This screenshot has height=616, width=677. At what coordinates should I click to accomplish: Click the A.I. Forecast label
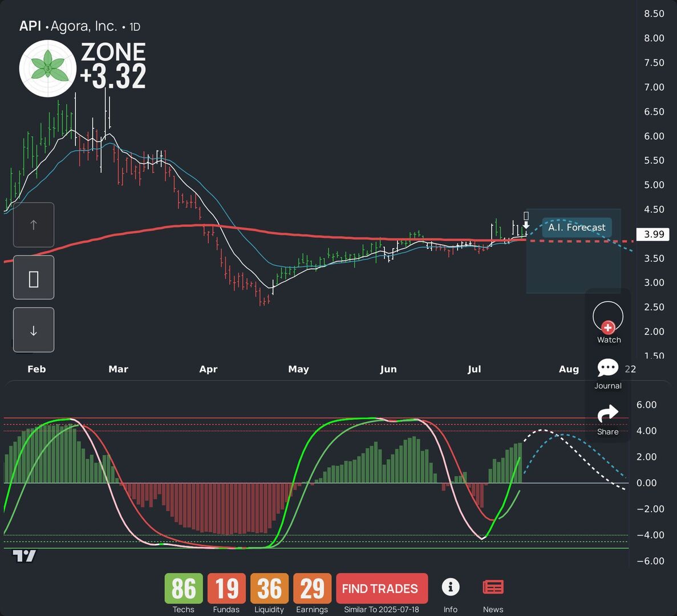[577, 227]
